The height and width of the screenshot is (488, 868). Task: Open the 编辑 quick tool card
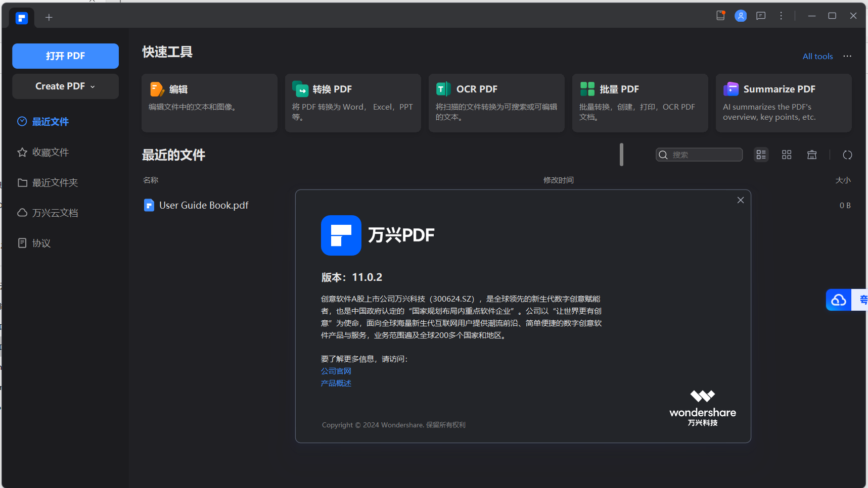coord(209,103)
